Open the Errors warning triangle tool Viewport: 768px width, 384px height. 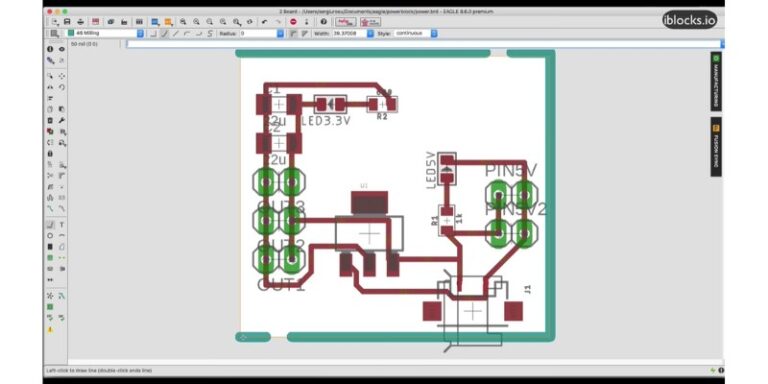[50, 330]
